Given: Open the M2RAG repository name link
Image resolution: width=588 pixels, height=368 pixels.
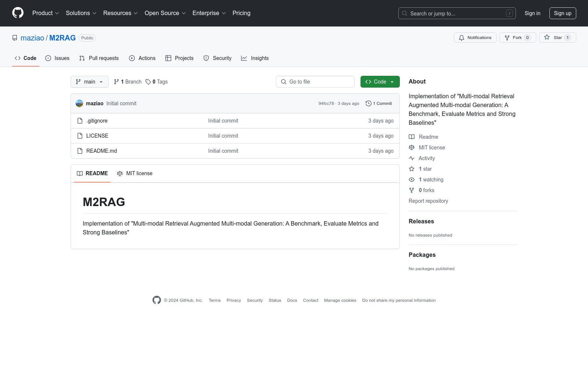Looking at the screenshot, I should click(x=62, y=38).
